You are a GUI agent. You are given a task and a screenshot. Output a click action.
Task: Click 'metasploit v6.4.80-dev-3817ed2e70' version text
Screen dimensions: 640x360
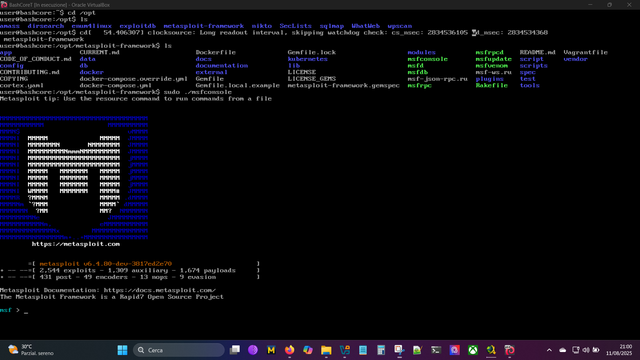point(106,264)
